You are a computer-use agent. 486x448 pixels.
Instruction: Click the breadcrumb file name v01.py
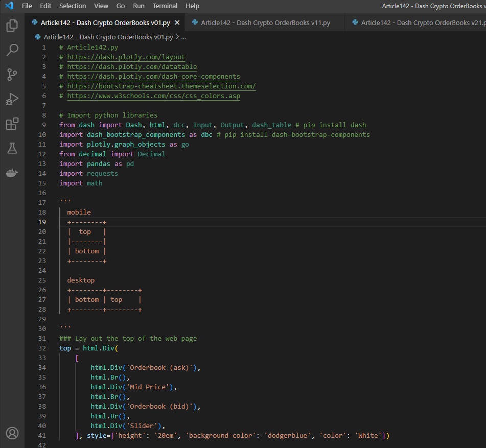(x=108, y=37)
